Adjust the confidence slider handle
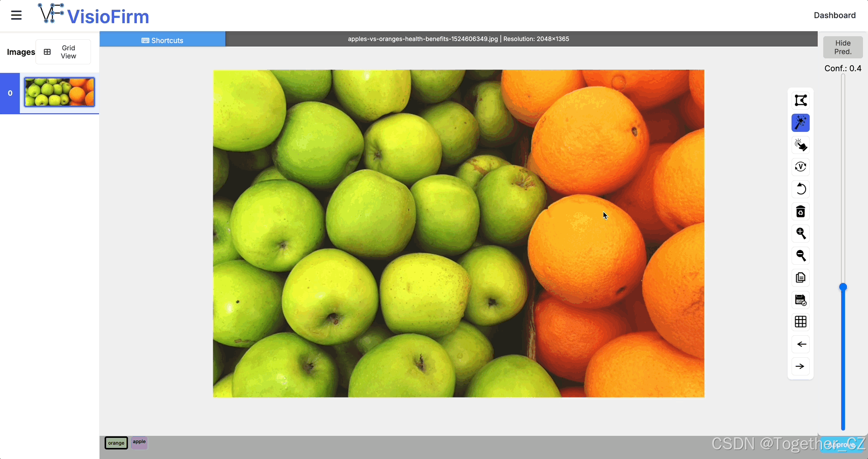868x459 pixels. click(843, 287)
